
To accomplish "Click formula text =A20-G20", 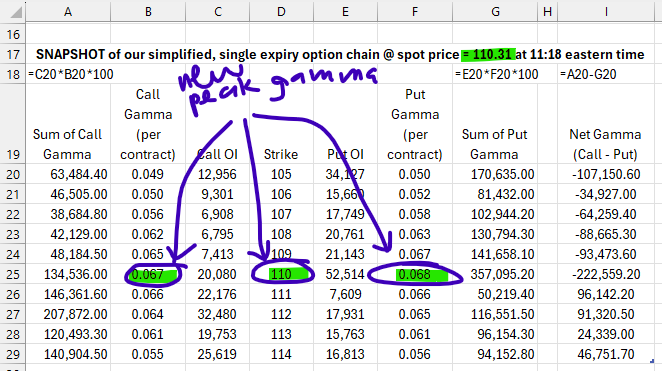I will pyautogui.click(x=588, y=74).
